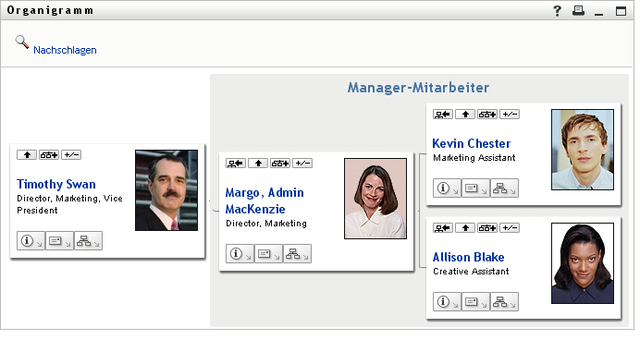Screen dimensions: 640x364
Task: Toggle +/- expand on Margo MacKenzie's card
Action: (x=302, y=164)
